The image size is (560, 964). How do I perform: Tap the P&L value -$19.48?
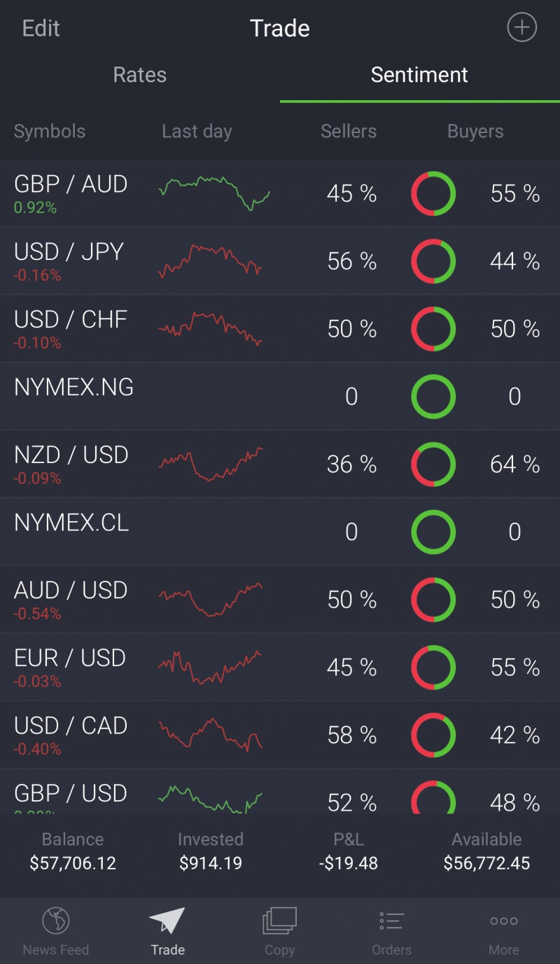click(348, 863)
